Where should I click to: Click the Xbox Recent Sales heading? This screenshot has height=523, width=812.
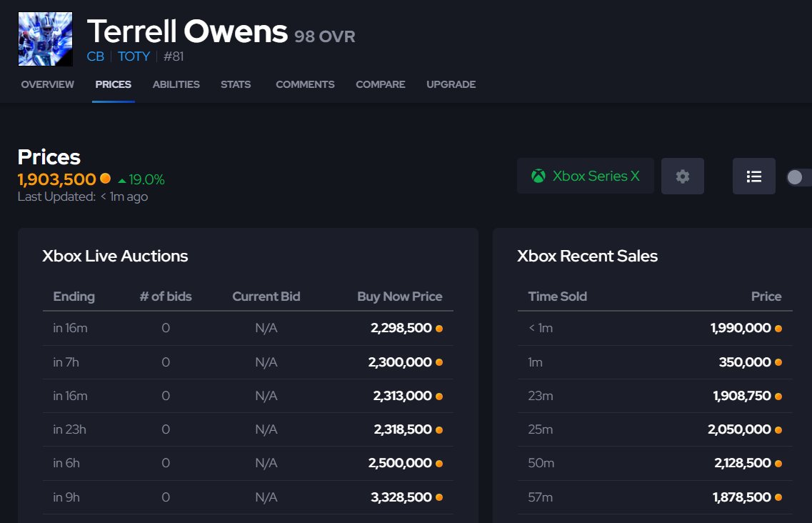(587, 256)
